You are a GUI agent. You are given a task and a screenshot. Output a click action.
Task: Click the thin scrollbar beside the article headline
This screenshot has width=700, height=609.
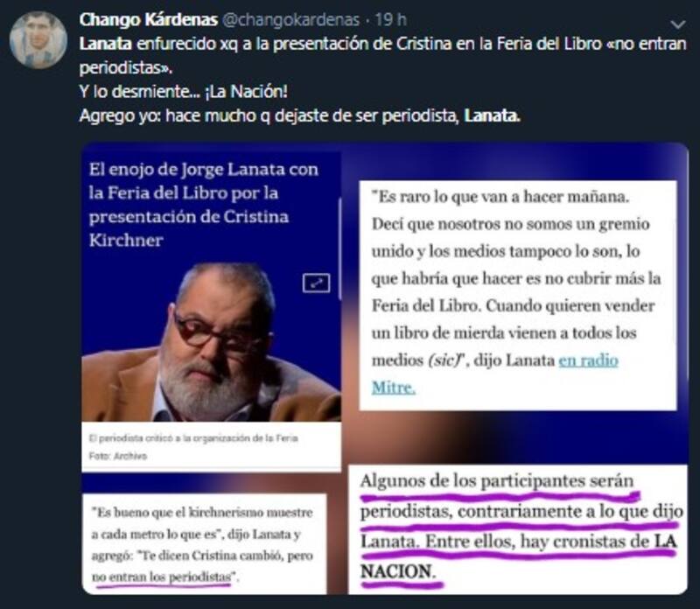coord(339,248)
